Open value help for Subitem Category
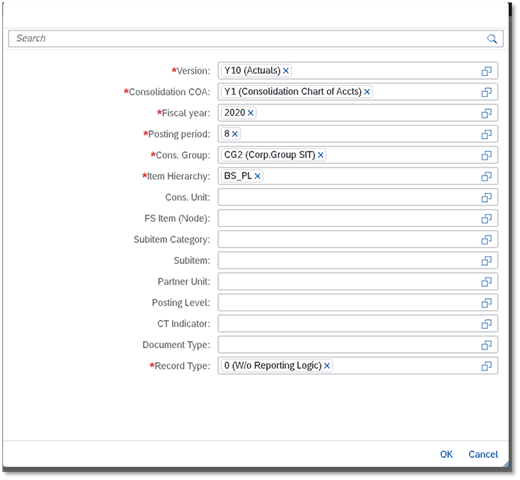 486,240
